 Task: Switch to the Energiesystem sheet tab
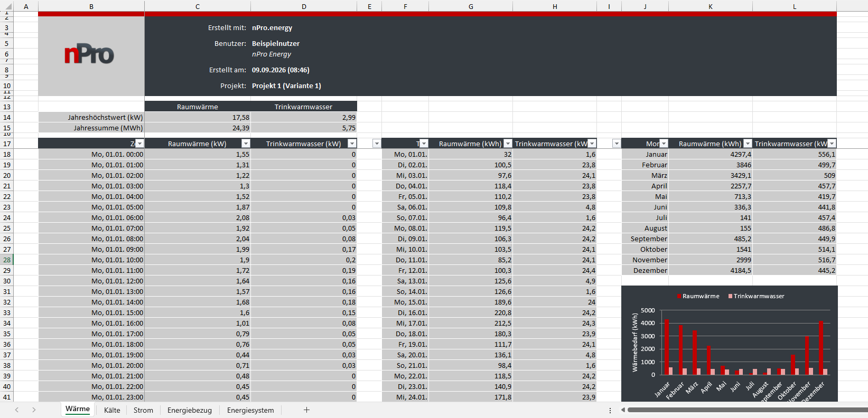(250, 410)
